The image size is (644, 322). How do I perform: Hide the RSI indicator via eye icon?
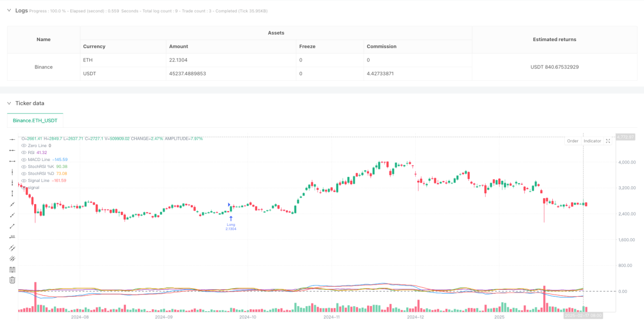click(24, 153)
